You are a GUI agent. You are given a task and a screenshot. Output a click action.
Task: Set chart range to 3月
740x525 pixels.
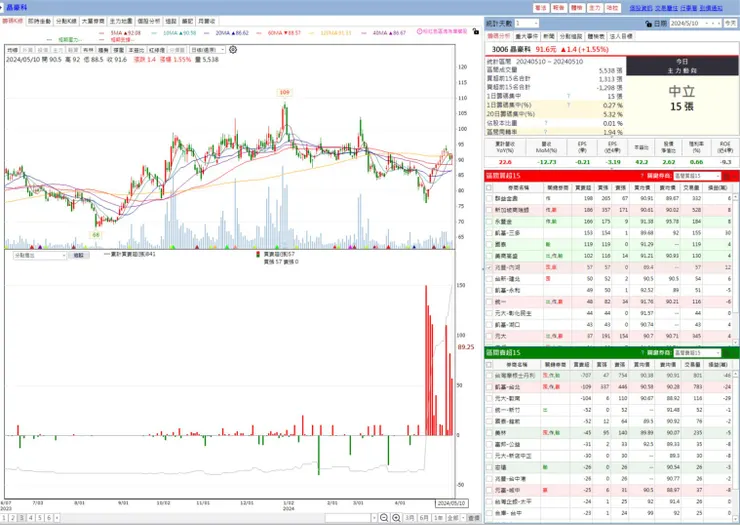[410, 518]
